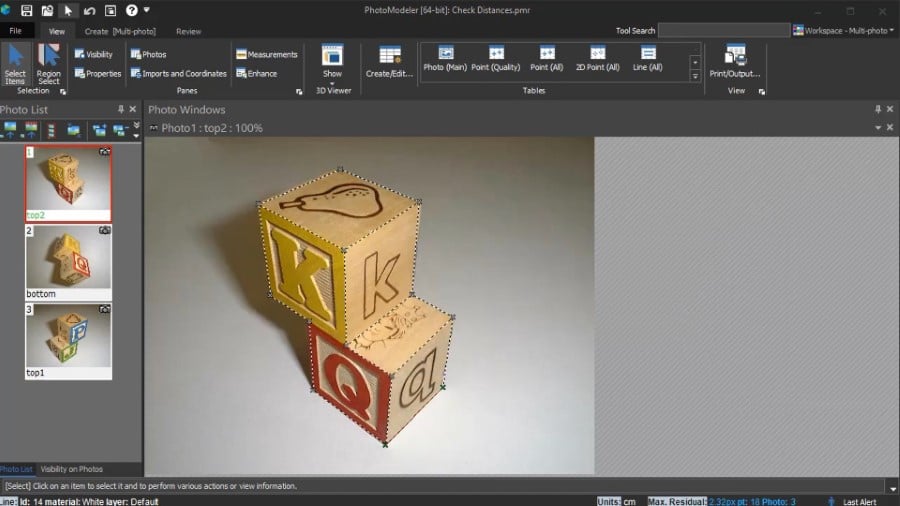Viewport: 900px width, 506px height.
Task: Toggle the Visibility pane
Action: point(93,54)
